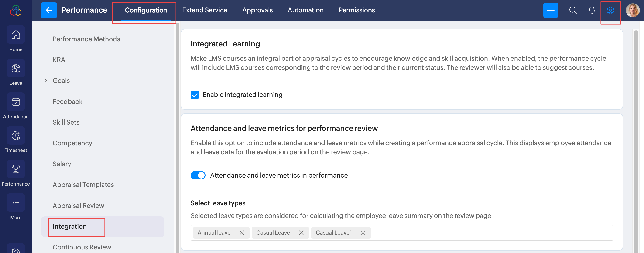The height and width of the screenshot is (253, 644).
Task: Click the main content vertical scrollbar
Action: pos(636,141)
